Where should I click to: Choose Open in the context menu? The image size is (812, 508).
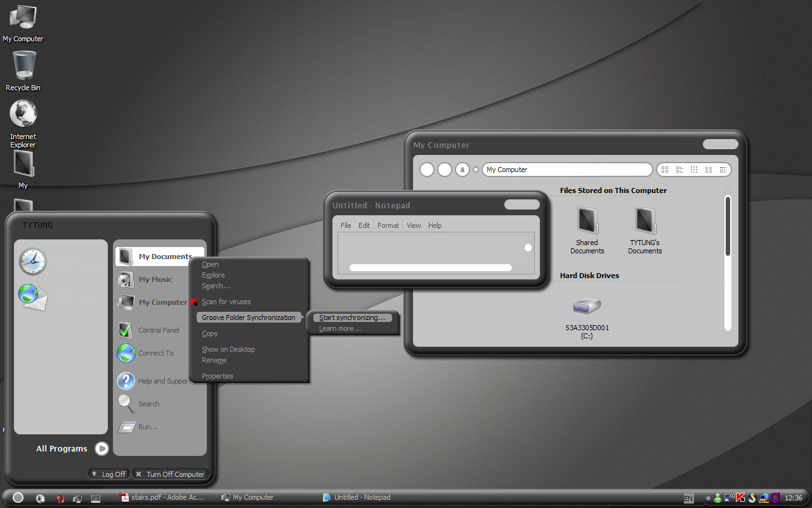coord(210,264)
